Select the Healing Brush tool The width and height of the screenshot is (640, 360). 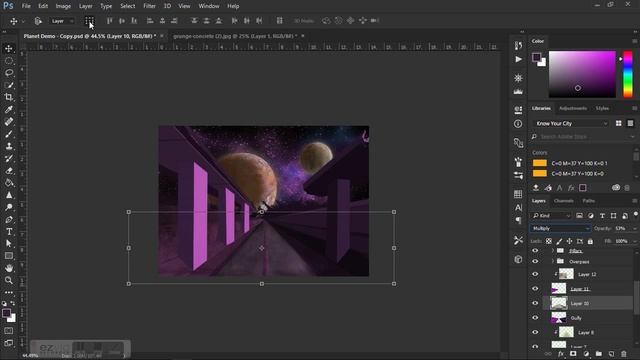click(x=9, y=122)
